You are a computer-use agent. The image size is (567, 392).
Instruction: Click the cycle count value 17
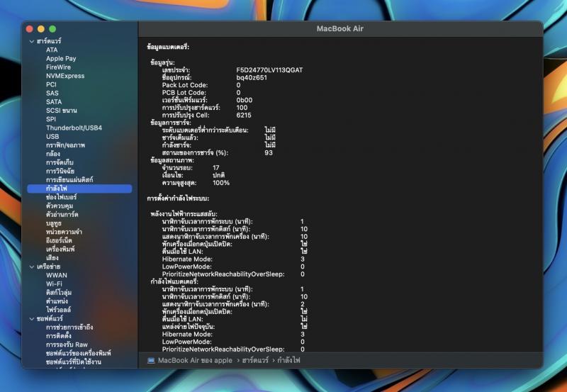pos(216,168)
